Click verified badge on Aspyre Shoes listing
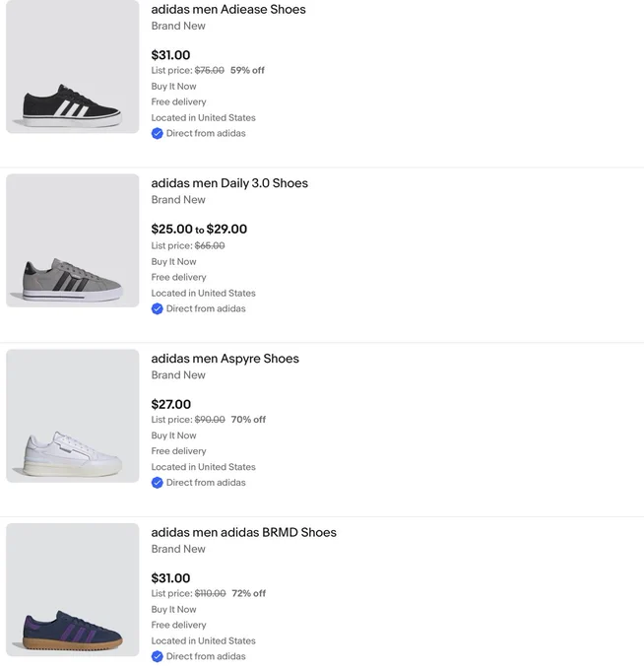This screenshot has width=644, height=670. [x=158, y=483]
